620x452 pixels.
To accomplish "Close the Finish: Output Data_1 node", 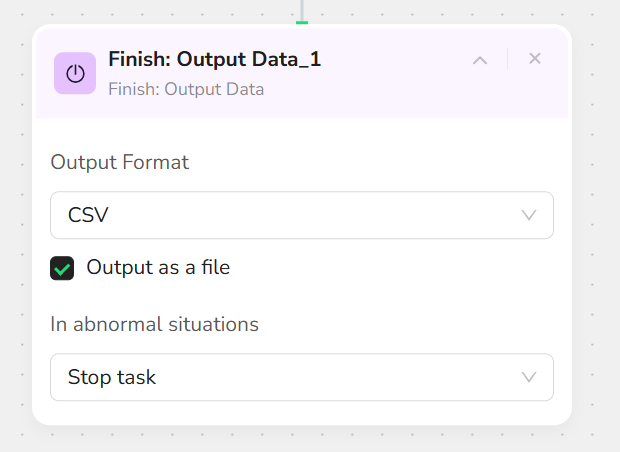I will click(535, 59).
